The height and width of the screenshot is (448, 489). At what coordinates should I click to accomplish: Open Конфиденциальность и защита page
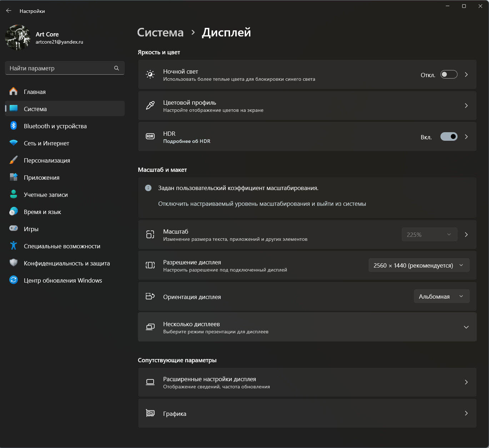[x=65, y=263]
